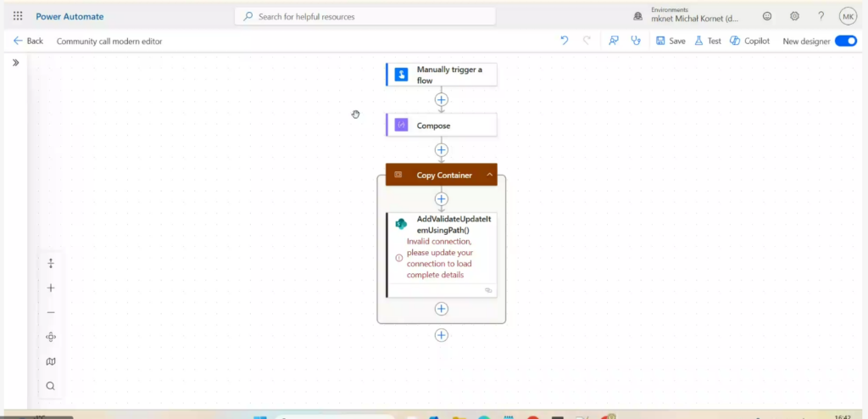Toggle the canvas minimap

coord(51,361)
